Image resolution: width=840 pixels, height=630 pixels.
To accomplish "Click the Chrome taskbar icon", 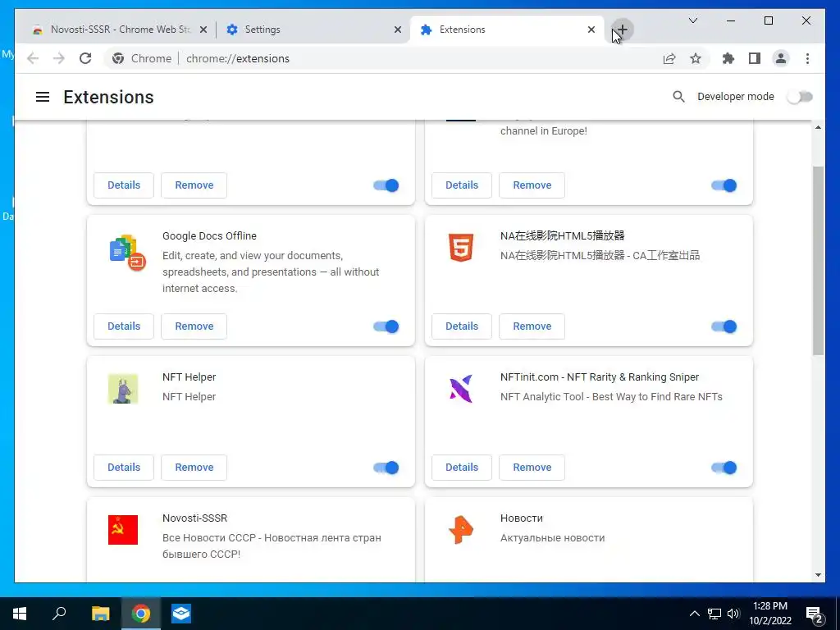I will click(x=141, y=614).
